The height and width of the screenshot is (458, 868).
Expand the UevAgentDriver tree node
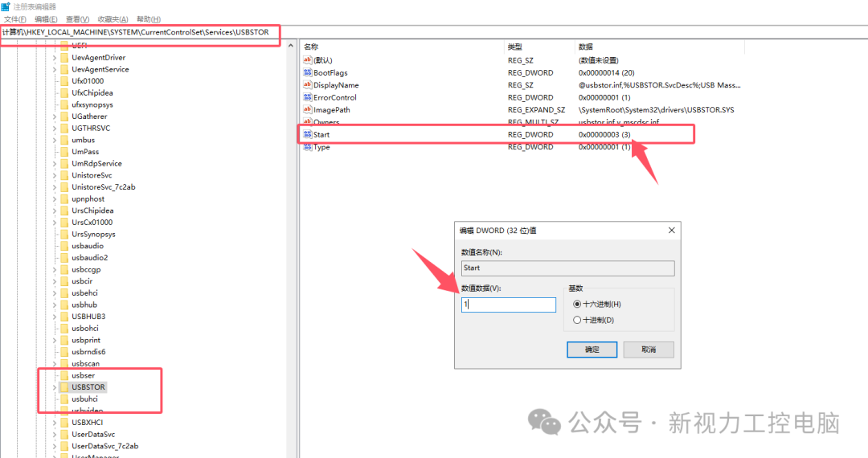tap(55, 58)
